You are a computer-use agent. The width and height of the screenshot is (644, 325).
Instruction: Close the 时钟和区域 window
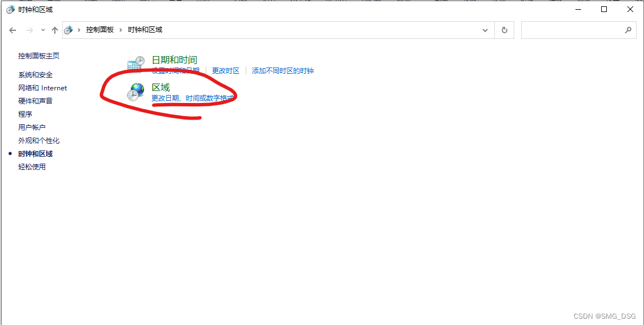630,10
